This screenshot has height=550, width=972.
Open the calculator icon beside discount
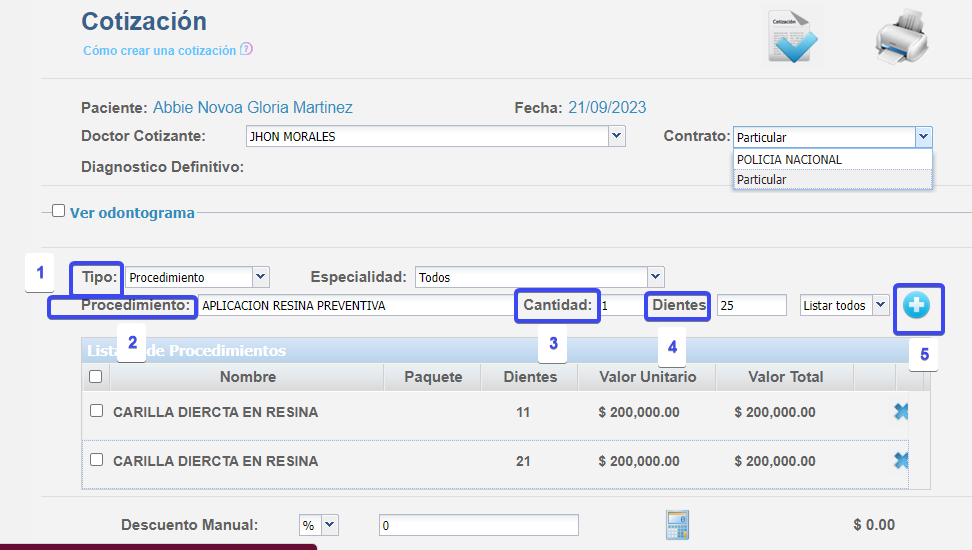click(678, 524)
